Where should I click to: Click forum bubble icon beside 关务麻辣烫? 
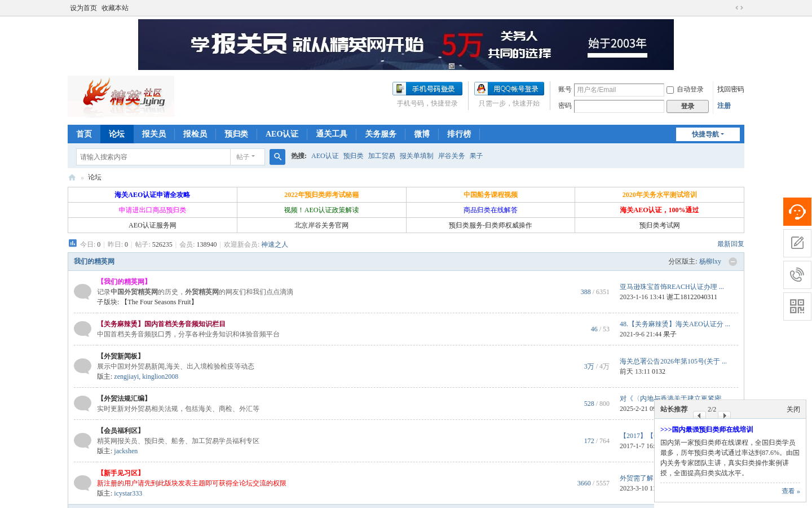[82, 329]
